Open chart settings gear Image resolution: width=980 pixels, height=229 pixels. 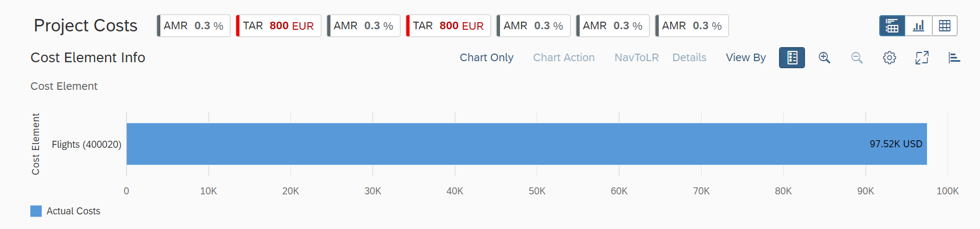[x=890, y=58]
